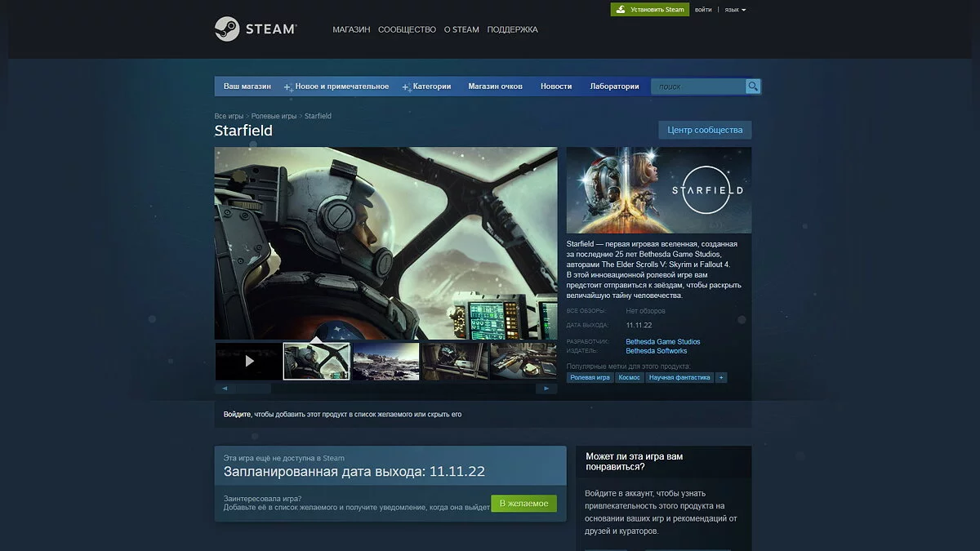Click Все игры breadcrumb link
Viewport: 980px width, 551px height.
click(x=229, y=116)
